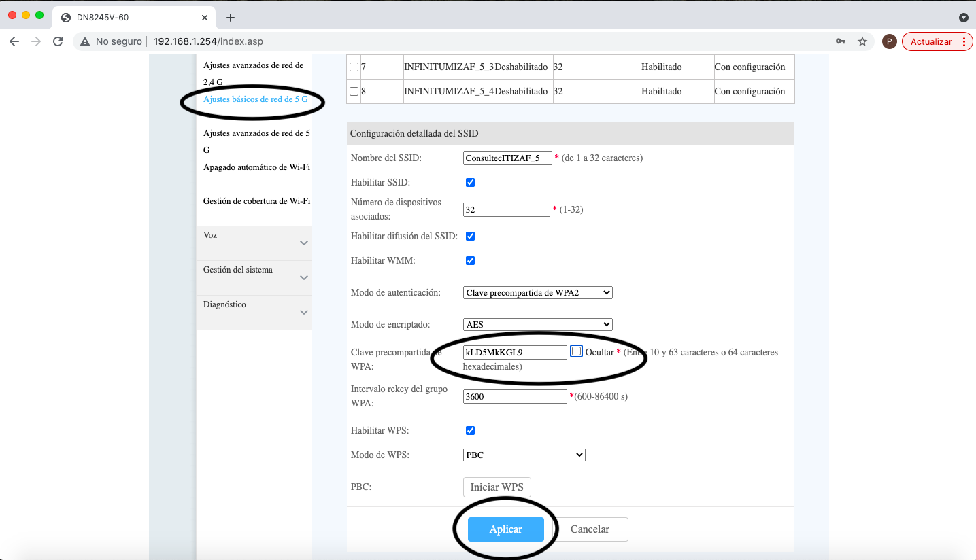Click the Nombre del SSID text field
976x560 pixels.
coord(507,158)
